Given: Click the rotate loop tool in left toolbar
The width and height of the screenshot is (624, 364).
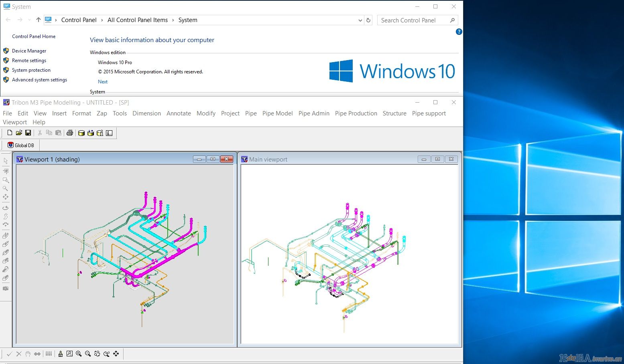Looking at the screenshot, I should coord(6,208).
